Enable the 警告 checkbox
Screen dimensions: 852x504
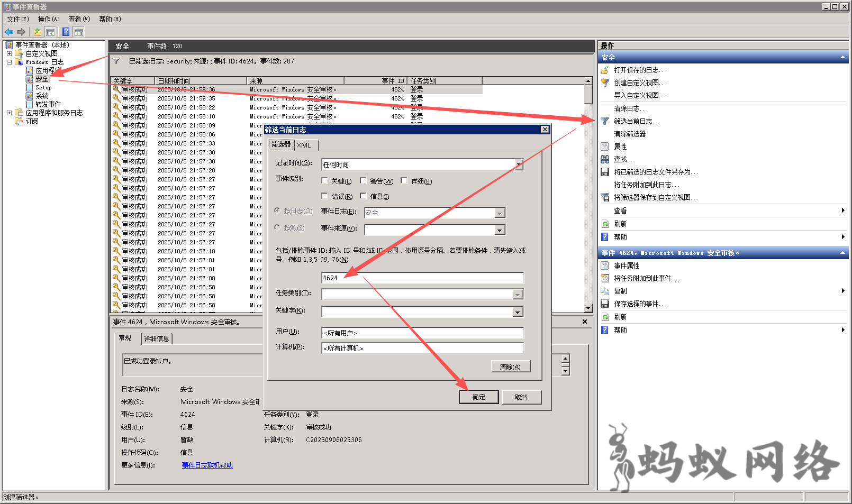click(x=364, y=181)
